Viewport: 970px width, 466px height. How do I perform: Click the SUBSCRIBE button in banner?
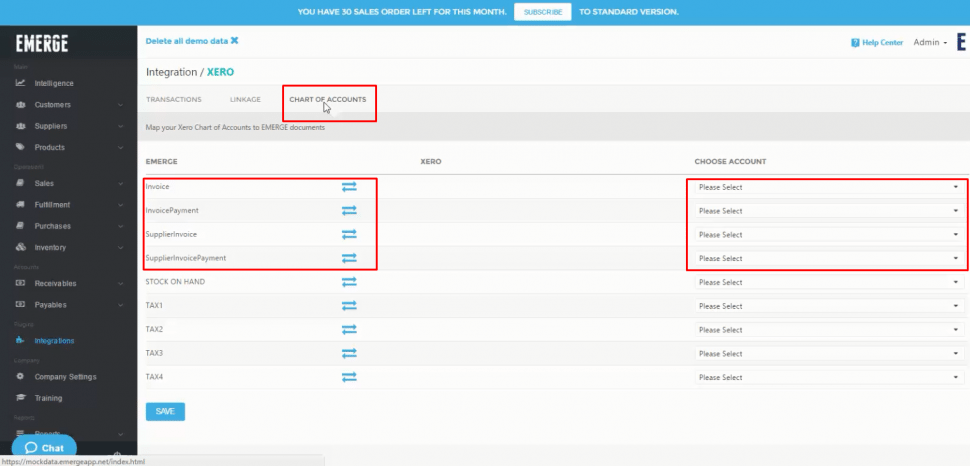coord(543,12)
